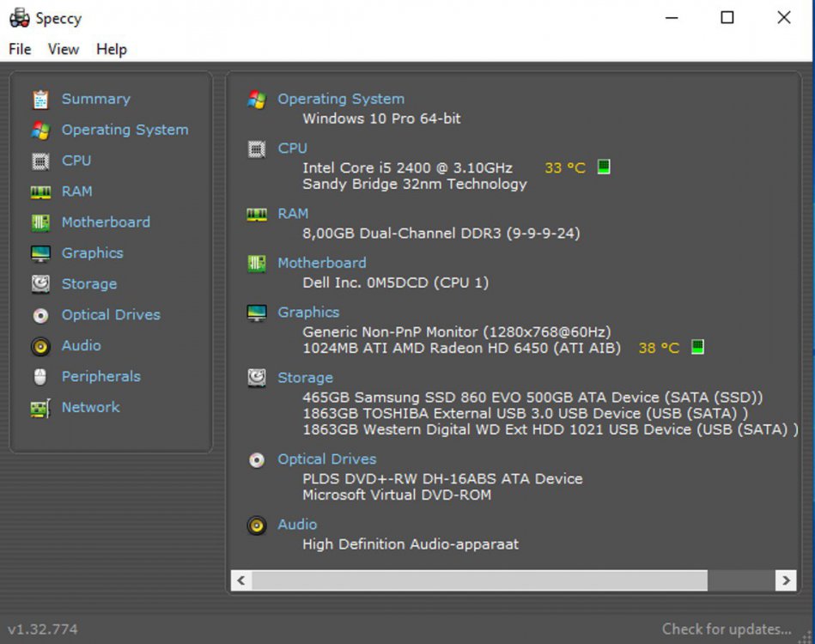The image size is (815, 644).
Task: Click the green CPU temperature indicator icon
Action: tap(604, 167)
